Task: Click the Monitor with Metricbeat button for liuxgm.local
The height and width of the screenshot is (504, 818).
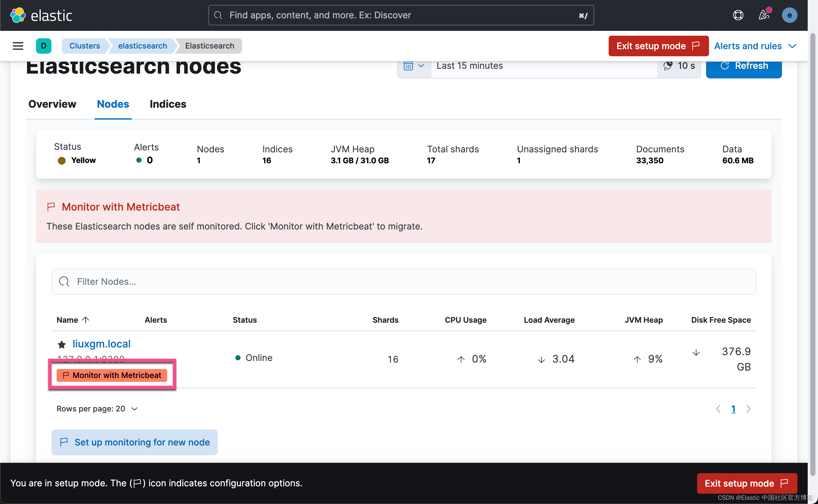Action: pos(112,375)
